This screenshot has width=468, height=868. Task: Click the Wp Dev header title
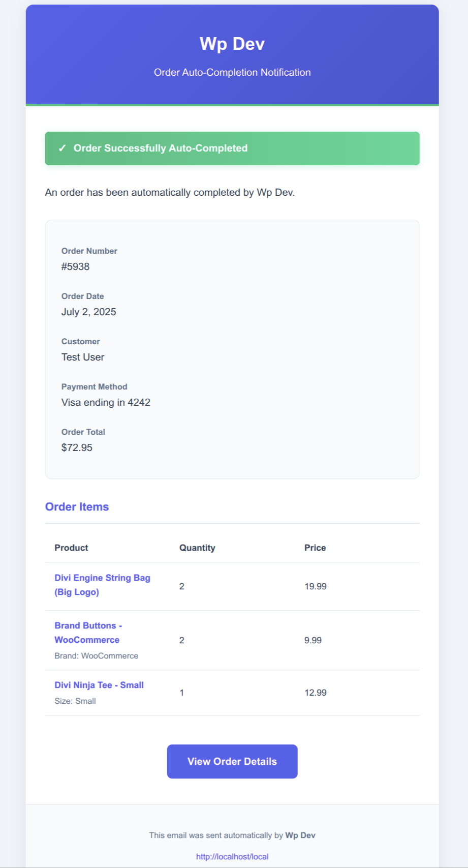(232, 44)
